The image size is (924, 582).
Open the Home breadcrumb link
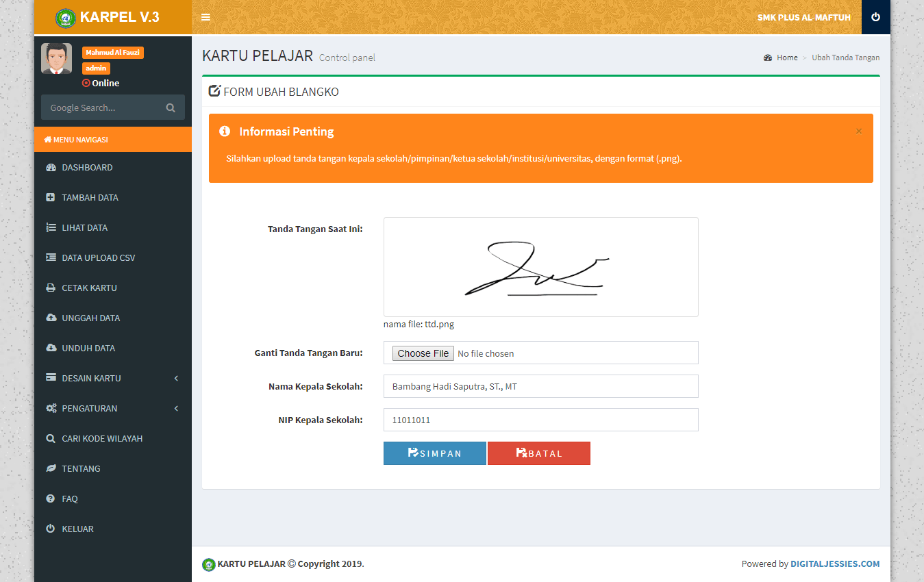tap(786, 58)
